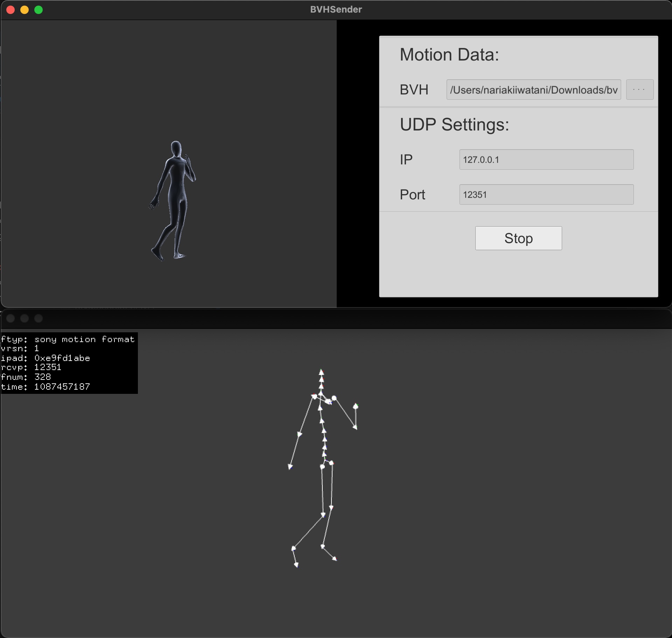Select the Port field showing 12351
The width and height of the screenshot is (672, 638).
[546, 194]
